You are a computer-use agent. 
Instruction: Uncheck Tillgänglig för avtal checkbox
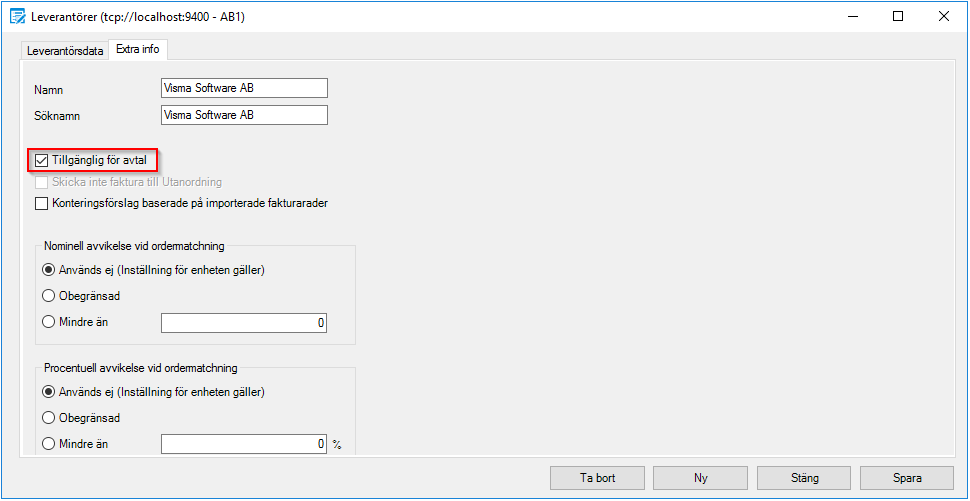41,161
